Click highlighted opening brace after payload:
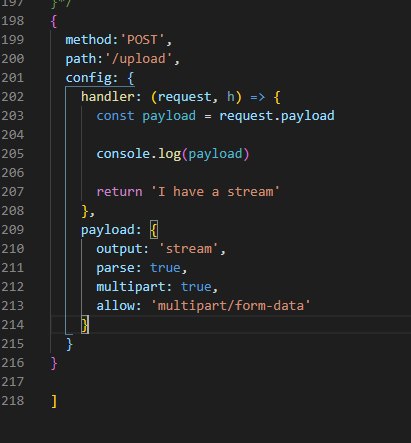This screenshot has width=411, height=443. (x=154, y=230)
